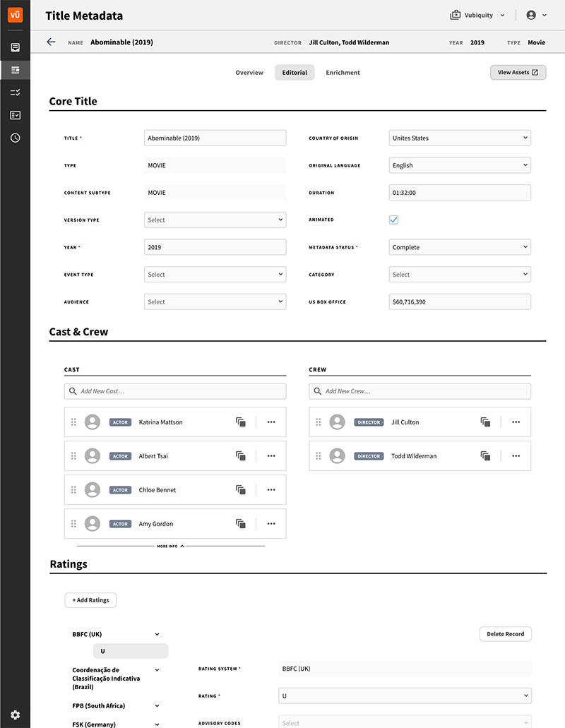
Task: Open the Metadata Status dropdown
Action: point(460,247)
